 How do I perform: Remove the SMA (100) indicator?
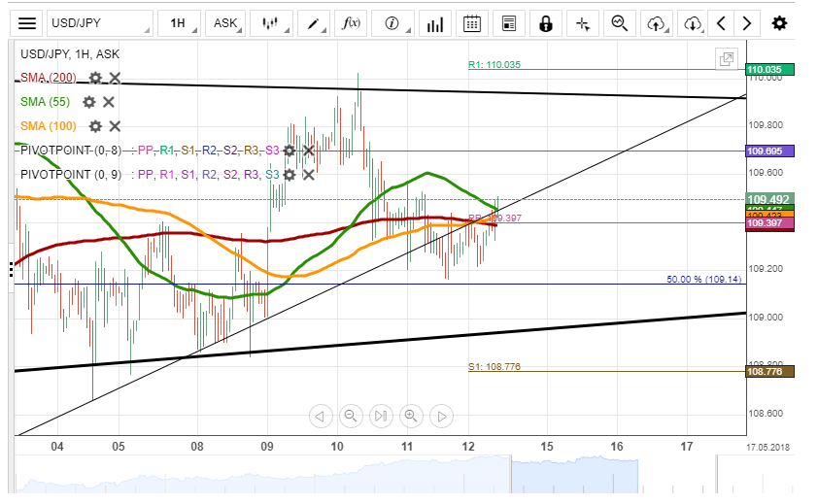tap(115, 125)
